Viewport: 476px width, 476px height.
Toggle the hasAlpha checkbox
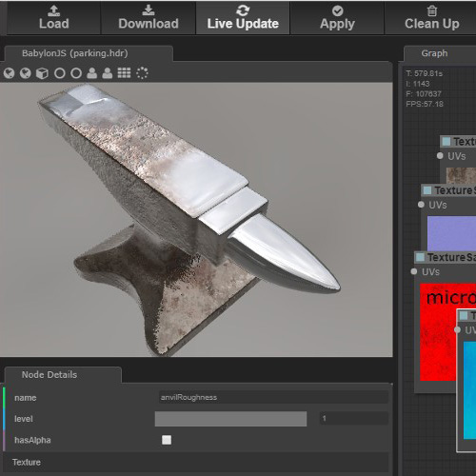pyautogui.click(x=167, y=440)
